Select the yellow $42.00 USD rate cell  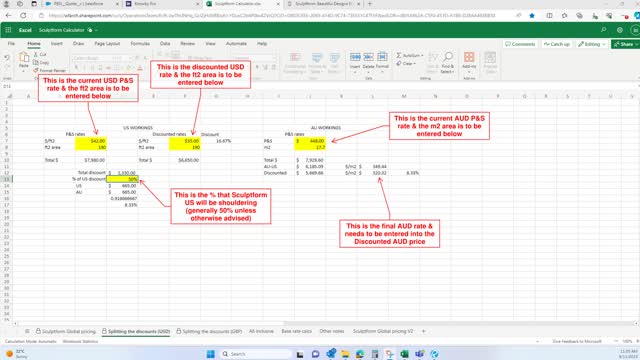tap(91, 141)
